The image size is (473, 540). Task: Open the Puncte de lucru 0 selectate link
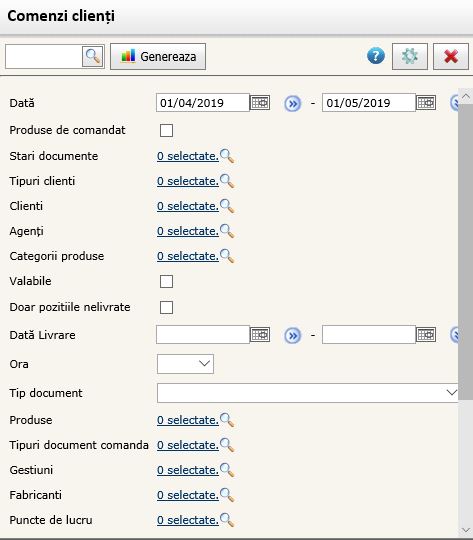click(x=188, y=520)
